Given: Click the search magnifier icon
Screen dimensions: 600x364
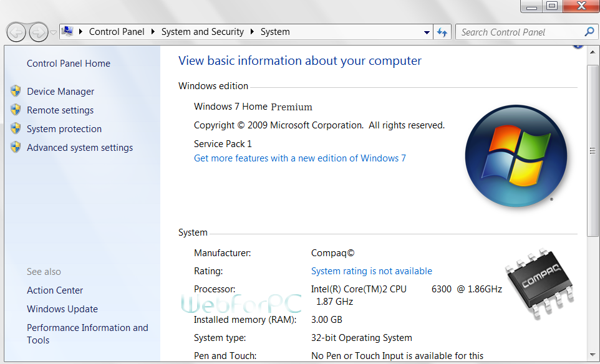Looking at the screenshot, I should click(x=589, y=32).
